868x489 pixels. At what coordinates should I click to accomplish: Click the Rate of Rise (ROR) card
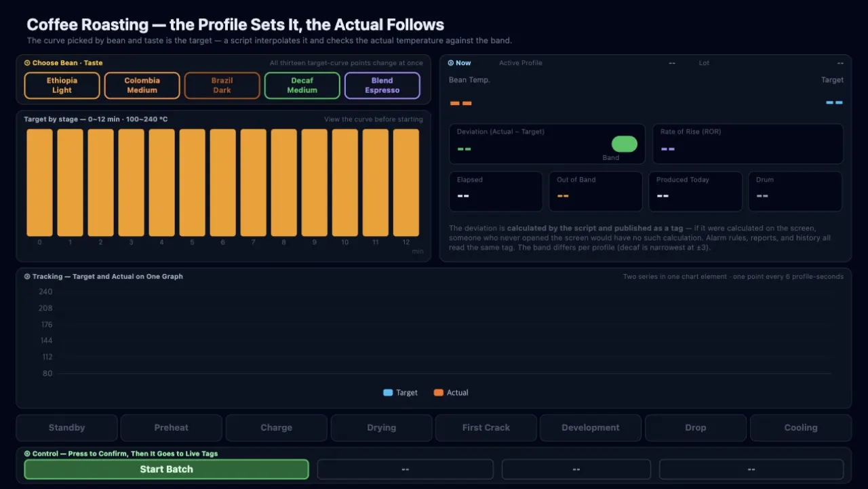(x=748, y=144)
